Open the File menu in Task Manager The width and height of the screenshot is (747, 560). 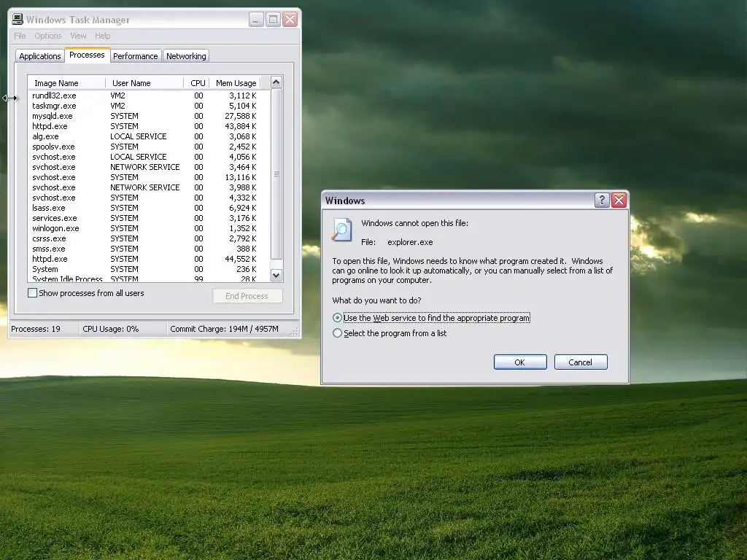point(20,36)
